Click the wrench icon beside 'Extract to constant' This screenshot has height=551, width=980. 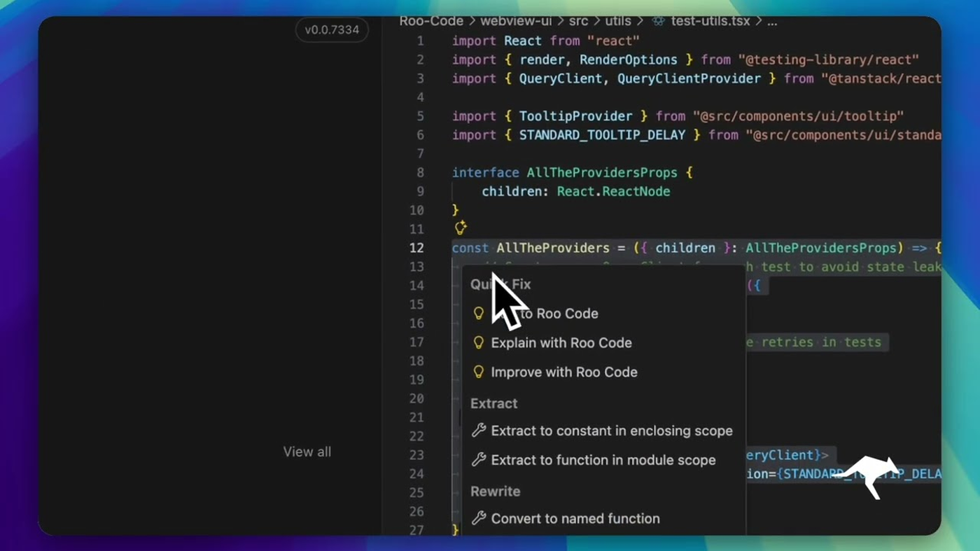[479, 431]
